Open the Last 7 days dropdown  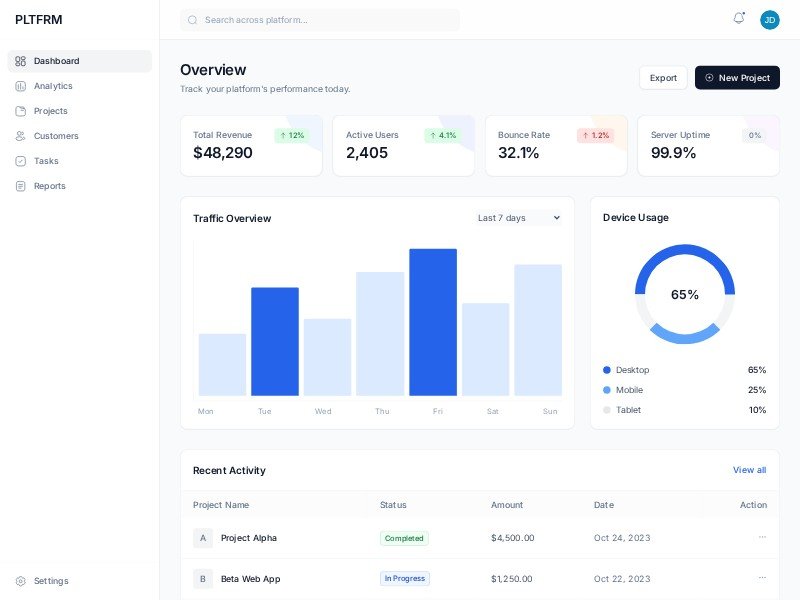coord(518,218)
